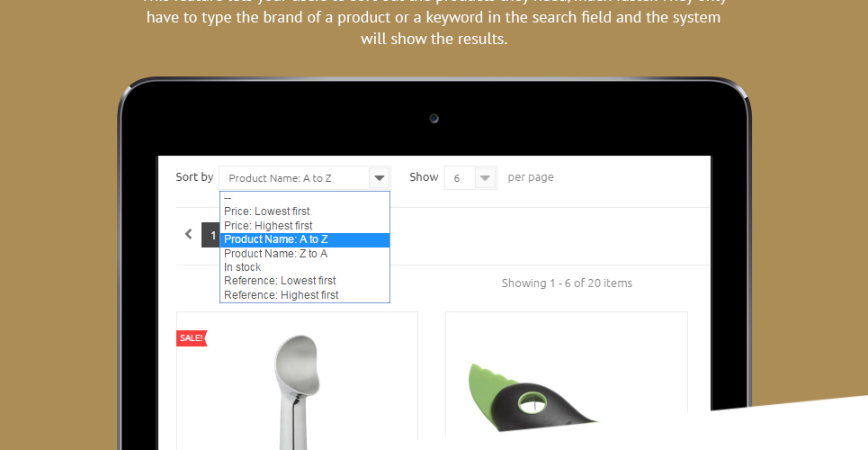The image size is (868, 450).
Task: Select 'Product Name: Z to A' option
Action: coord(304,254)
